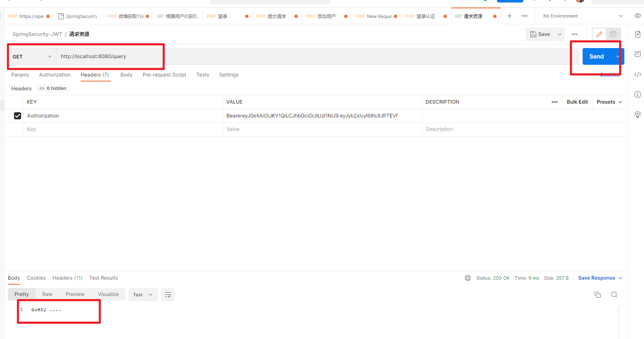Viewport: 644px width, 339px height.
Task: Open the response Cookies tab
Action: [36, 278]
